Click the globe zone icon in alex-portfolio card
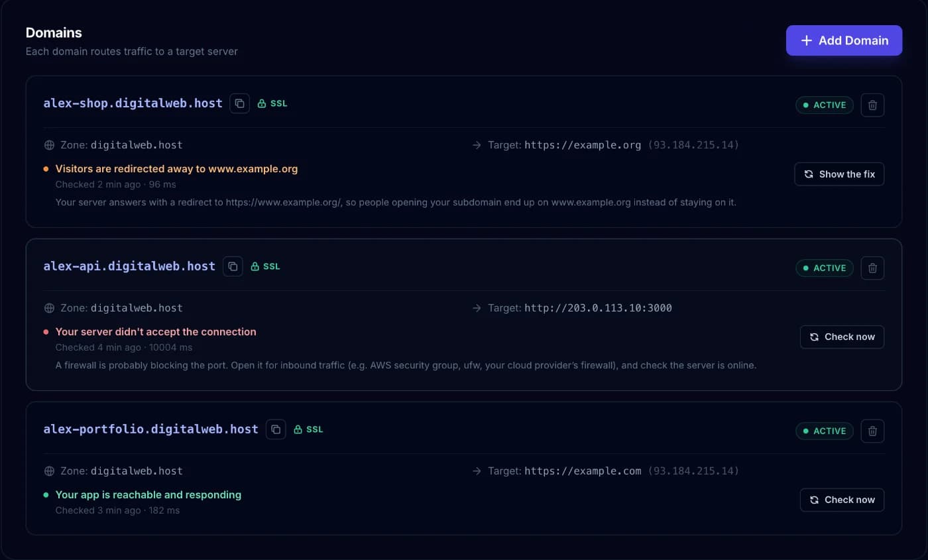This screenshot has width=928, height=560. pyautogui.click(x=48, y=471)
